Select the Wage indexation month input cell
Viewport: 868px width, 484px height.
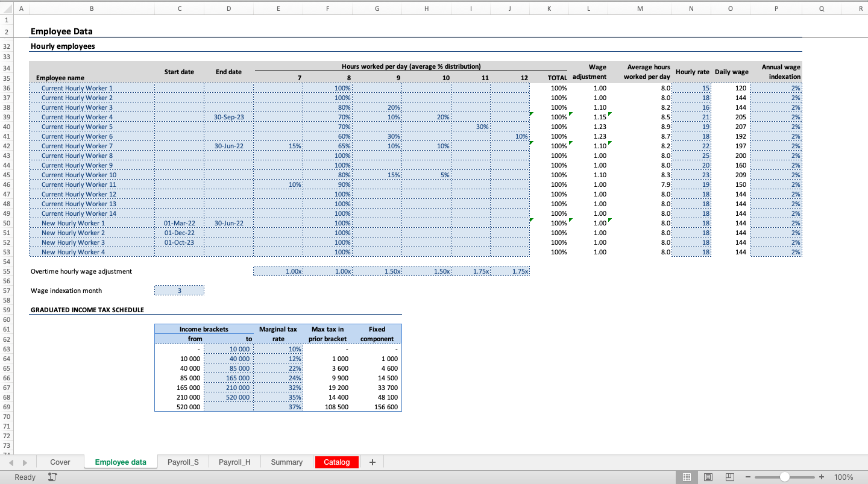pyautogui.click(x=179, y=291)
